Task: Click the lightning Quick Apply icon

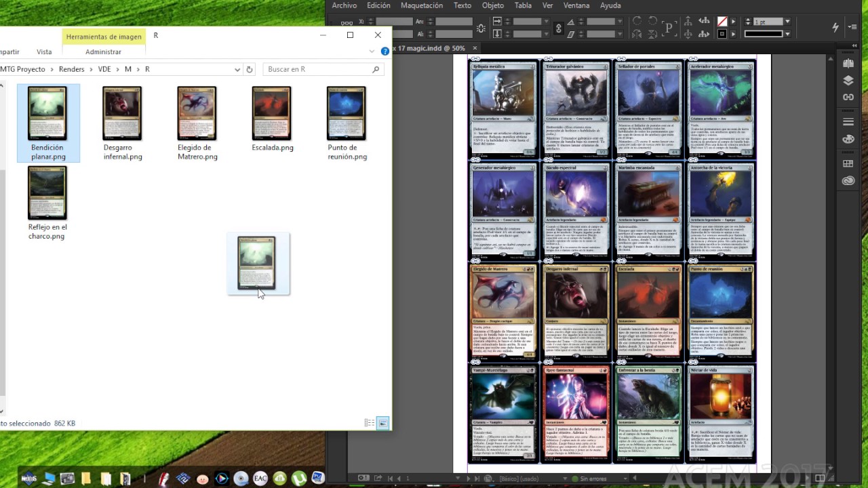Action: click(x=835, y=27)
